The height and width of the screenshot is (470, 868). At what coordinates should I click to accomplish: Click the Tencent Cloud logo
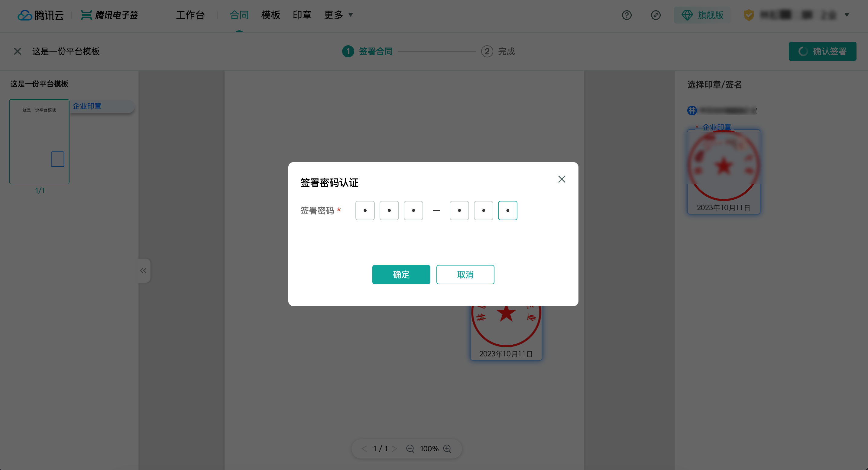pyautogui.click(x=40, y=15)
